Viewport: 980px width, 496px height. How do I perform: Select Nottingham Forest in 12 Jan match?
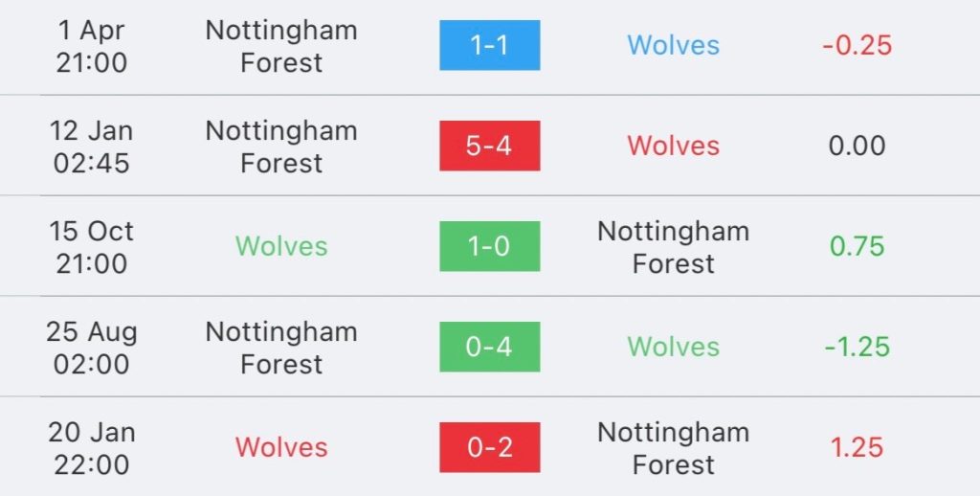[281, 147]
